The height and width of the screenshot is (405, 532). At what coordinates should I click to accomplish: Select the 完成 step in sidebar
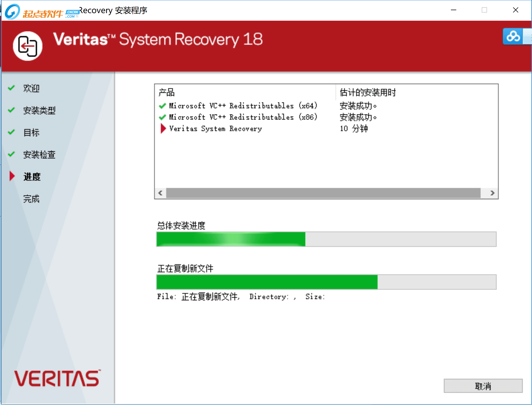31,199
